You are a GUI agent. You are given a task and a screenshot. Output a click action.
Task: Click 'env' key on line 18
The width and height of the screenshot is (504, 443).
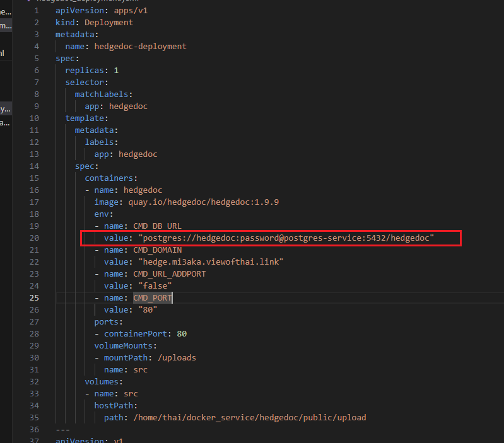coord(102,214)
